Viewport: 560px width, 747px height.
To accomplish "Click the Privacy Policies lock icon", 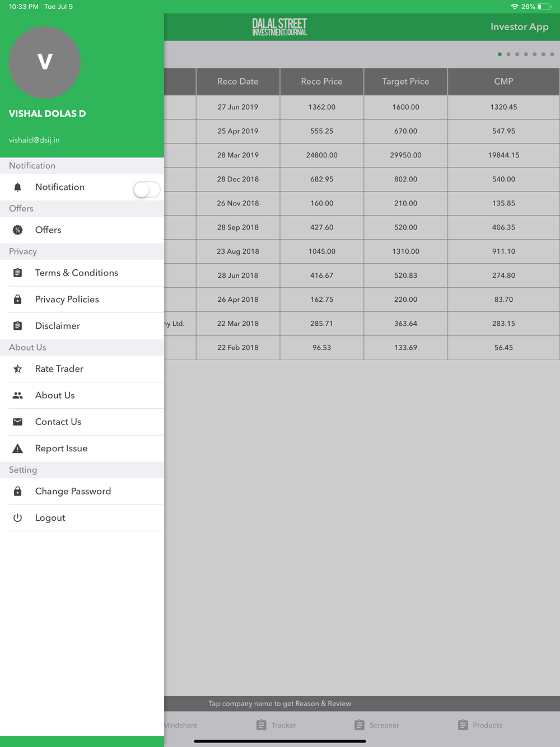I will coord(18,300).
